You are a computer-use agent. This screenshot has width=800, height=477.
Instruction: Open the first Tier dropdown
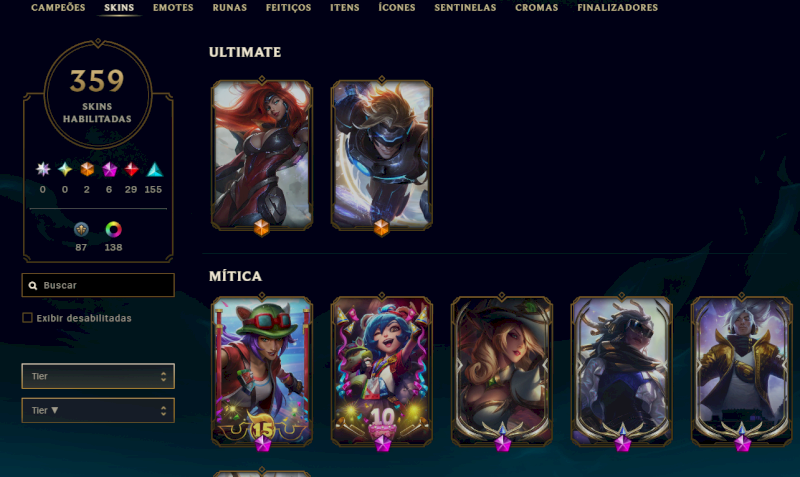98,376
